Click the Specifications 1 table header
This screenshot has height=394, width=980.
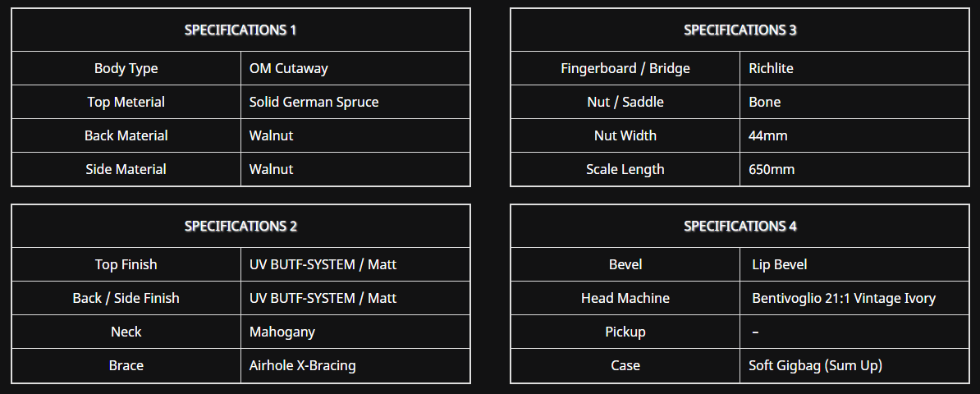(x=240, y=30)
